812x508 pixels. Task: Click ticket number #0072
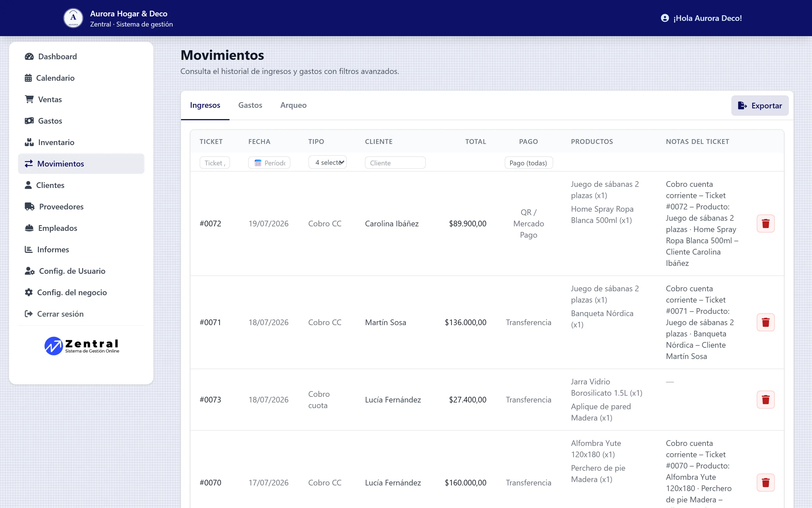(x=210, y=224)
